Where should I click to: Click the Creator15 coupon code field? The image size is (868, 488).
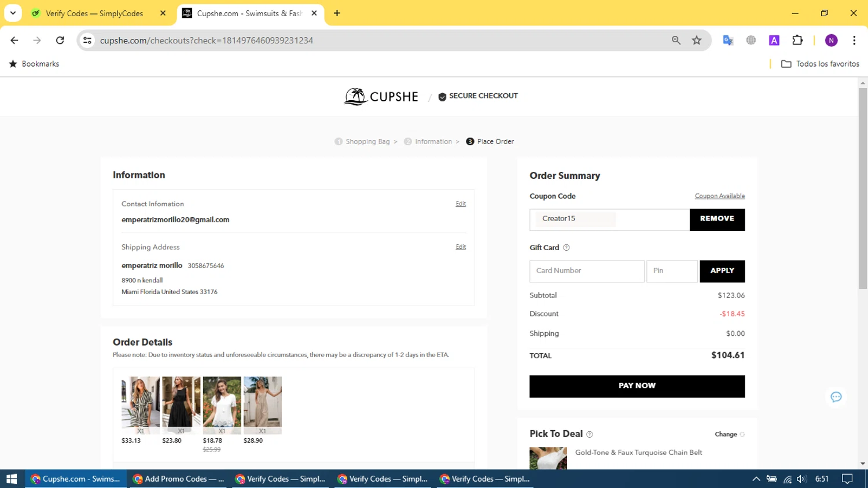click(x=609, y=220)
